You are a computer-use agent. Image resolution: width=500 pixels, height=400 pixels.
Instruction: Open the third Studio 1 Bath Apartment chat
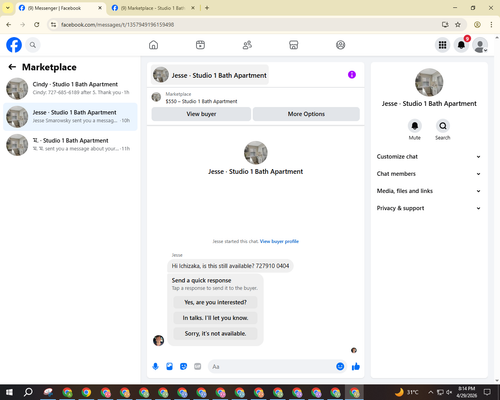pyautogui.click(x=70, y=145)
